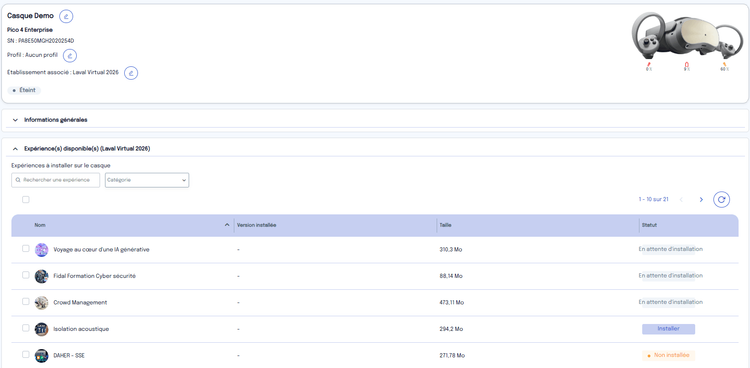Click the 294,2 Mo size value
This screenshot has width=750, height=368.
click(x=451, y=329)
